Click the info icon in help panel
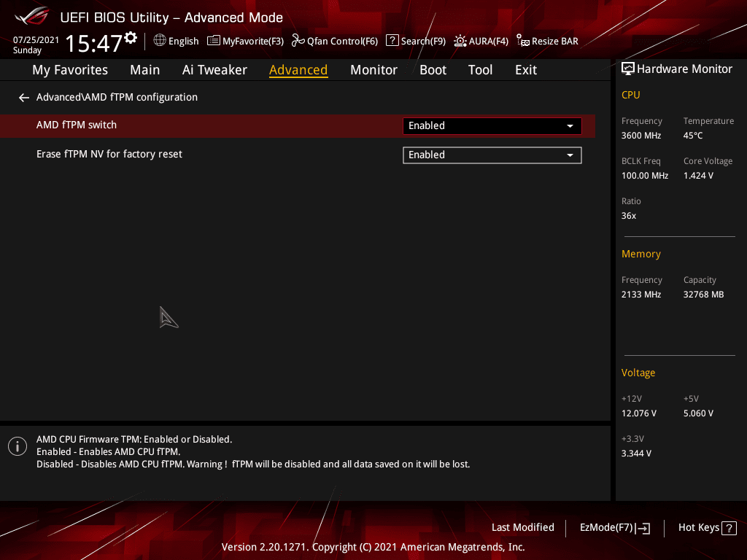The width and height of the screenshot is (747, 560). (x=18, y=446)
